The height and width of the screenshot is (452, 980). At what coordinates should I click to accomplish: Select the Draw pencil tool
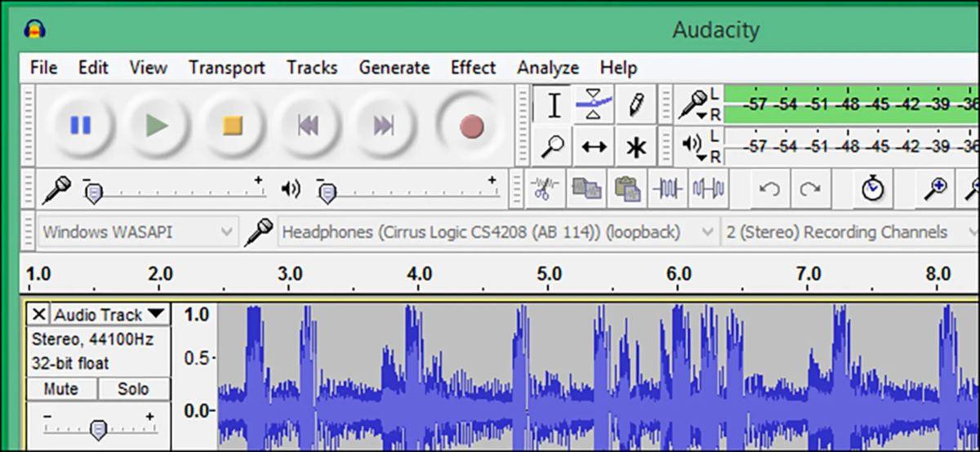click(635, 105)
